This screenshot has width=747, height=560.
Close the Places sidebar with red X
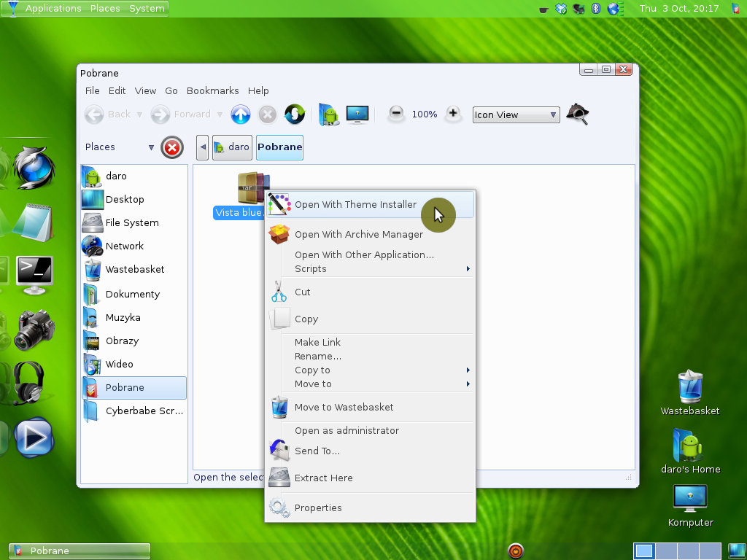(172, 147)
